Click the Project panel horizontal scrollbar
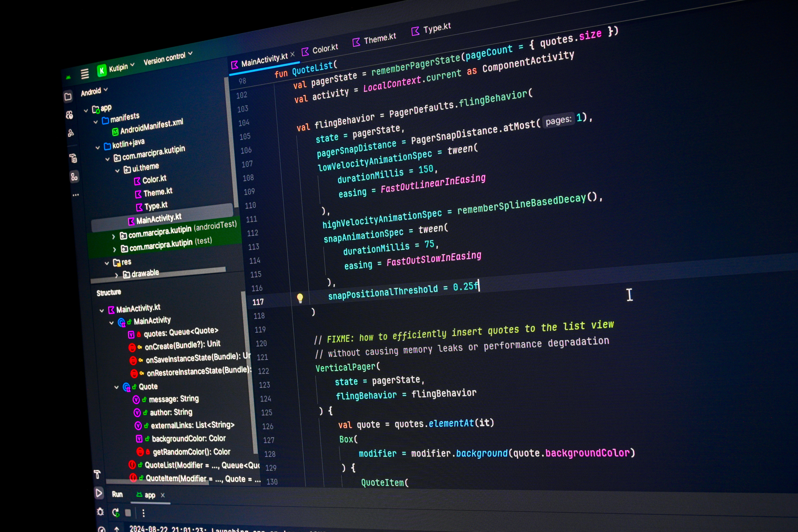 click(x=158, y=275)
